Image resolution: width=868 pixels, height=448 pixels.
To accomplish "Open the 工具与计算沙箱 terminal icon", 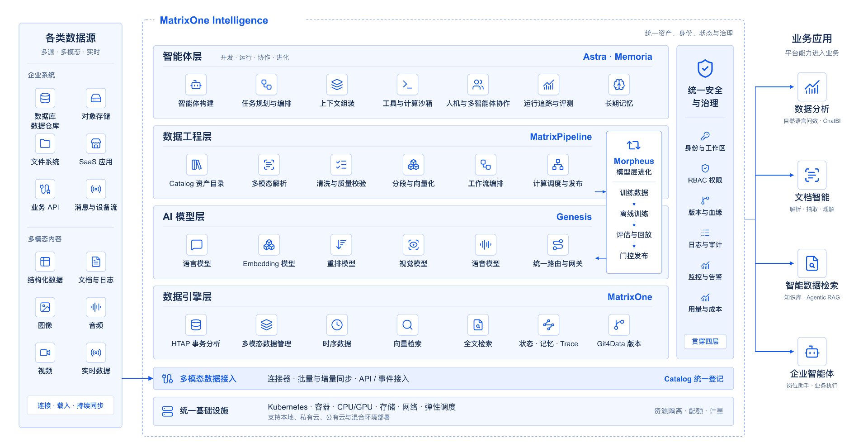I will [407, 85].
